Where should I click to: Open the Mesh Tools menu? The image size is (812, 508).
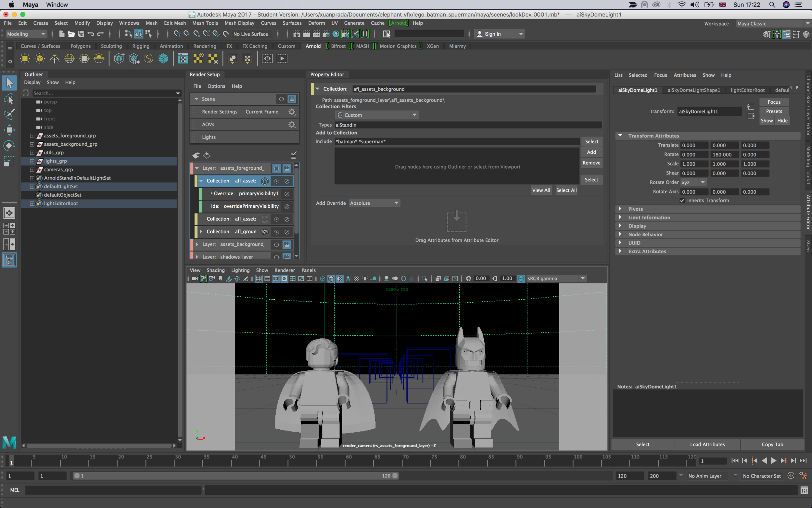point(205,23)
